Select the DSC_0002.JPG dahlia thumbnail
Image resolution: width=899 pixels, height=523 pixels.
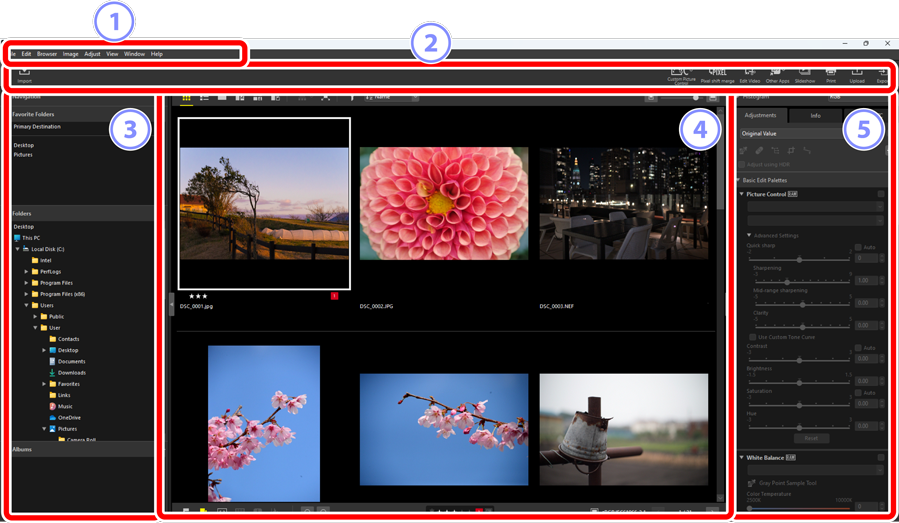tap(443, 203)
